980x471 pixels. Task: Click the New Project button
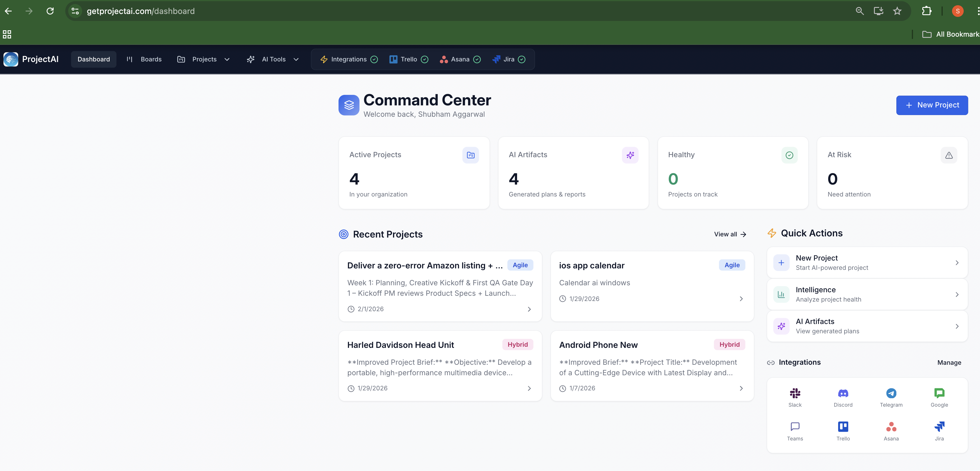pos(932,105)
